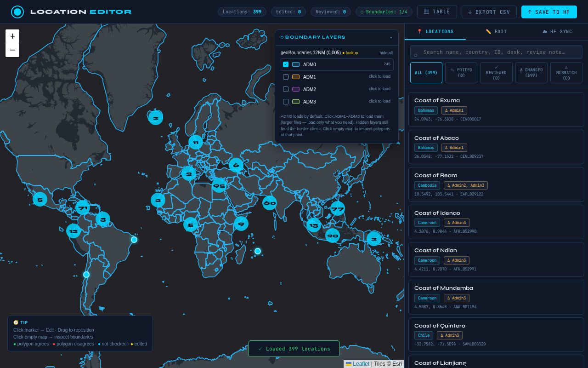Select the cluster marker numbered 6

(x=236, y=165)
